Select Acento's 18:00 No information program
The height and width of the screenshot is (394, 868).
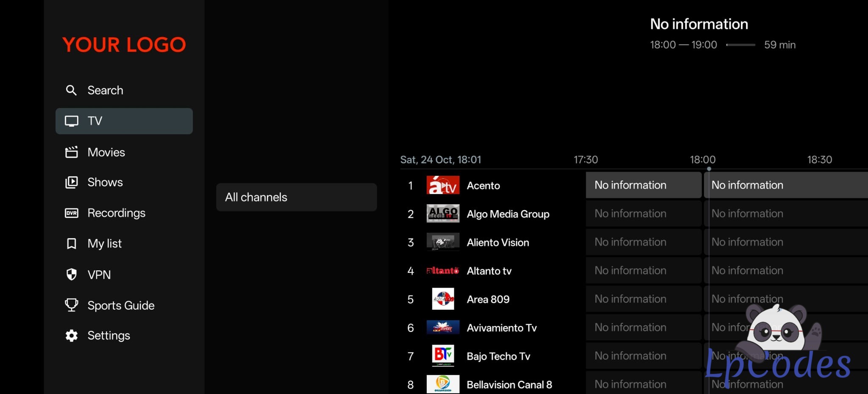click(x=786, y=185)
